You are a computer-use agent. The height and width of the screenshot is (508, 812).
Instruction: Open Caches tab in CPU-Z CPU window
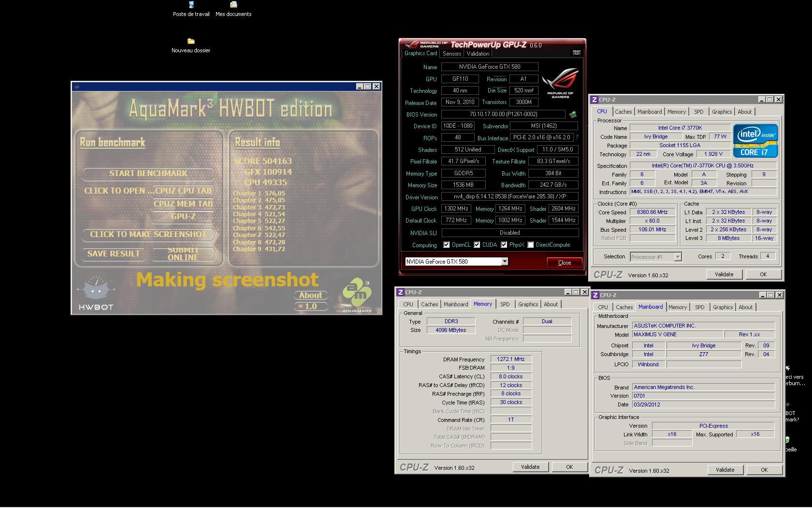(623, 112)
